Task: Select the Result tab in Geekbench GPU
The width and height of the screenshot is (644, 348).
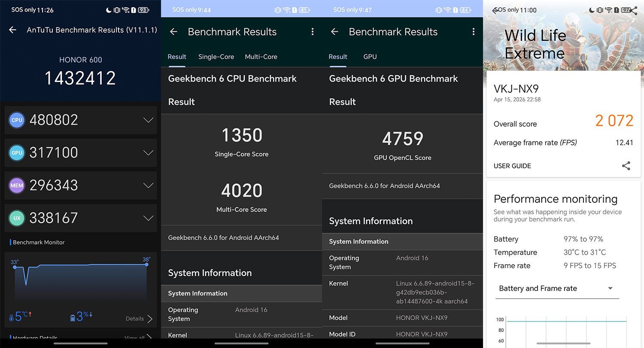Action: coord(338,57)
